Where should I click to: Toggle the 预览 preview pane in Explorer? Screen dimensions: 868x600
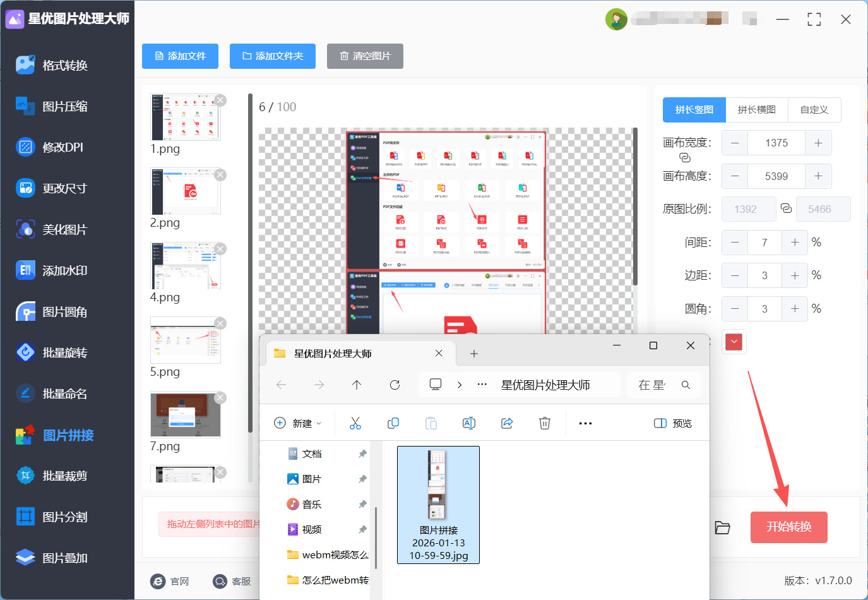673,423
